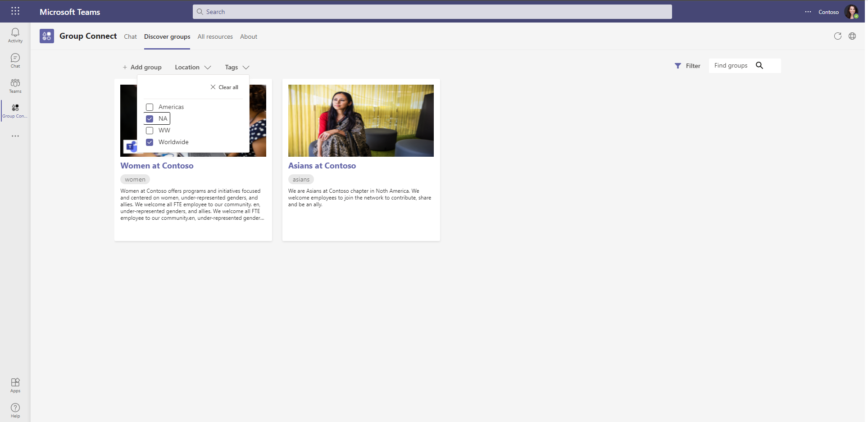Viewport: 868px width, 422px height.
Task: Open the app launcher waffle icon
Action: 15,11
